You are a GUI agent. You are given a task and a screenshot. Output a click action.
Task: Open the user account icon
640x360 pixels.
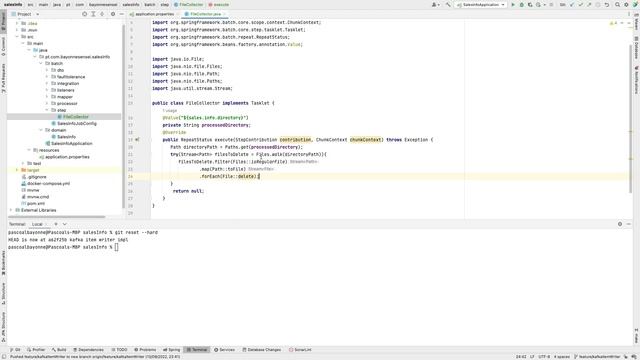tap(435, 4)
